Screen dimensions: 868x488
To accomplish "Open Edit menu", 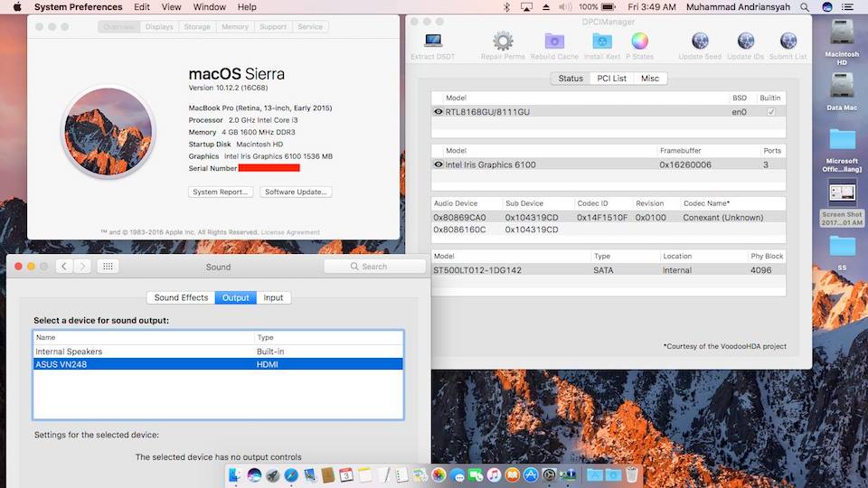I will (142, 7).
